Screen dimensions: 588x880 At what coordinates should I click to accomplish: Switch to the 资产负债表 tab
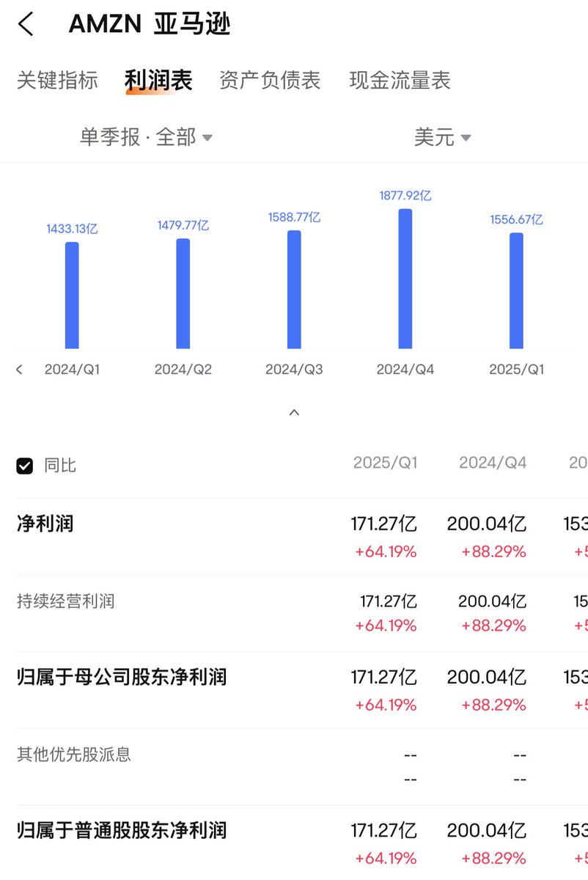pyautogui.click(x=270, y=80)
